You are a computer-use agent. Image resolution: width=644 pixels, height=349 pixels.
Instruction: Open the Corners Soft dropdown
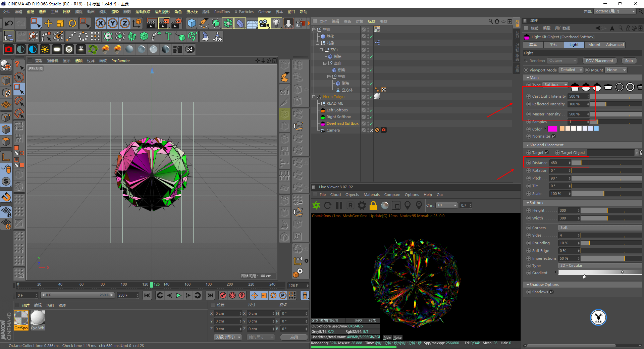coord(600,228)
